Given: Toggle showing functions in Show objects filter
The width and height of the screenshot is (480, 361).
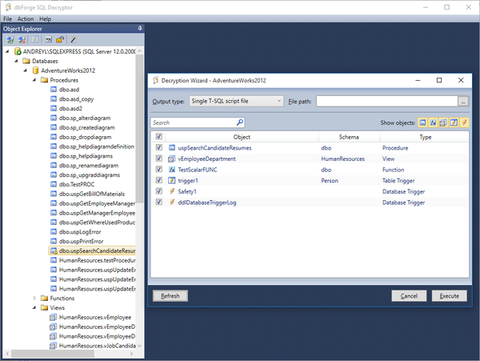Looking at the screenshot, I should coord(433,123).
